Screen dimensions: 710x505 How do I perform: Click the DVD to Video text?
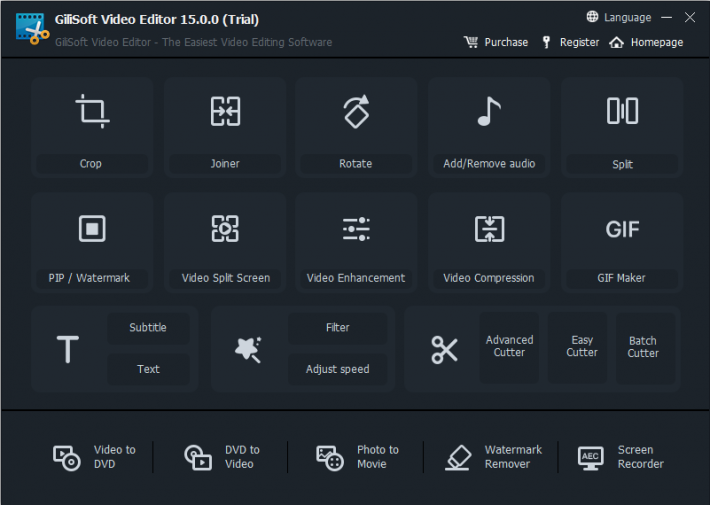[242, 457]
